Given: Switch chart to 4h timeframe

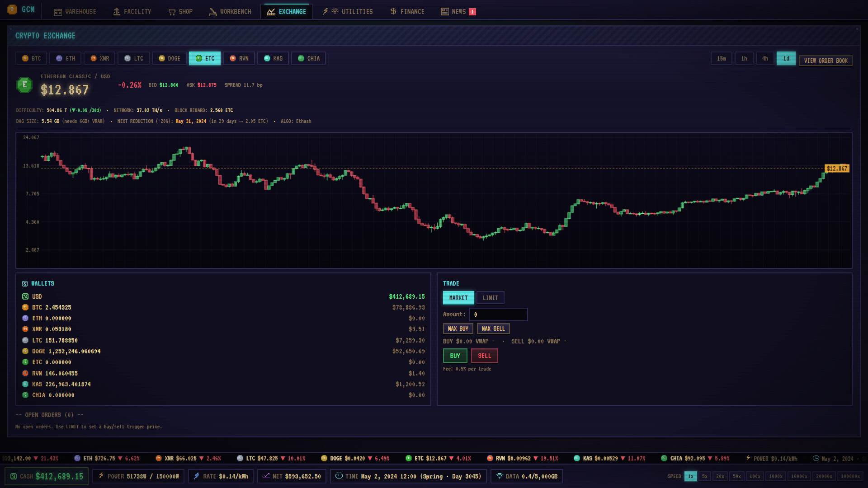Looking at the screenshot, I should [x=765, y=59].
